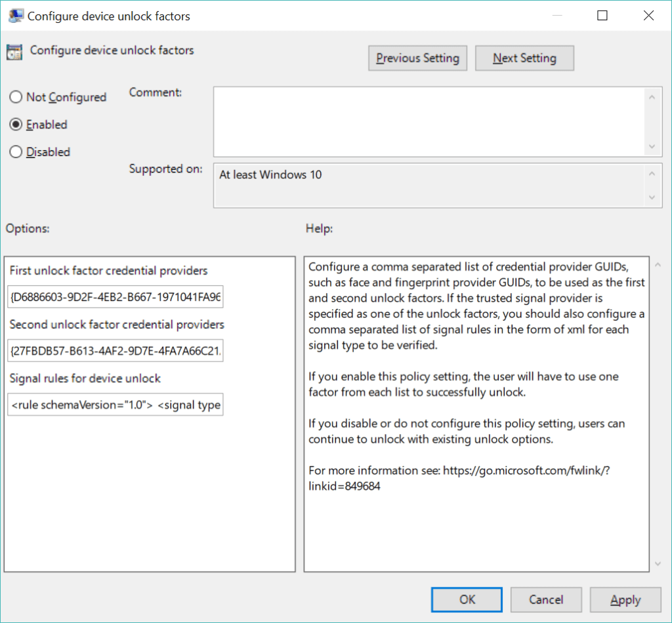The image size is (672, 623).
Task: Select the Enabled radio option
Action: pyautogui.click(x=16, y=125)
